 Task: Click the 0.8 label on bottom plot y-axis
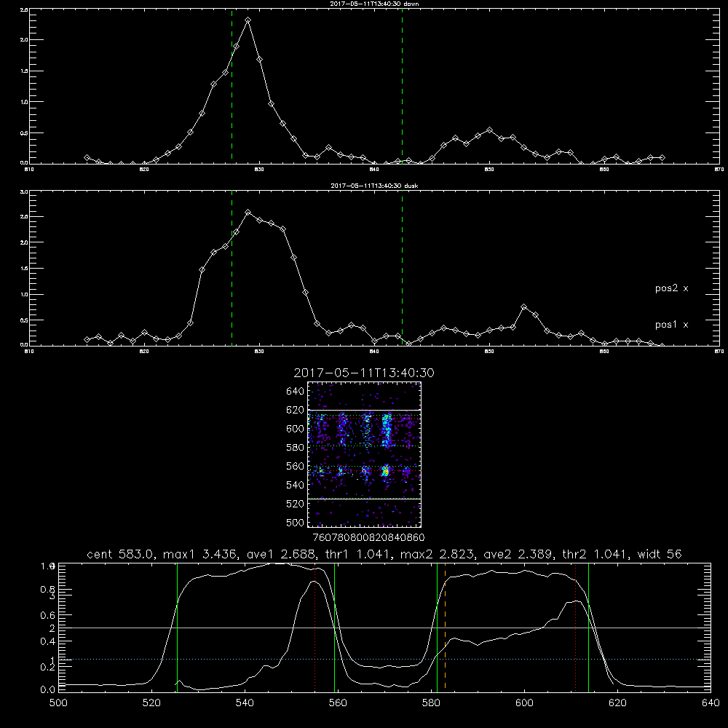[48, 590]
